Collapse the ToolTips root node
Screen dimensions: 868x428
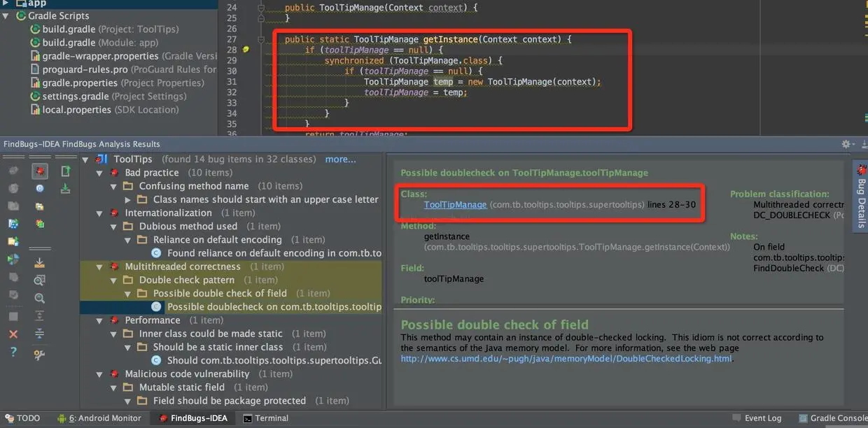click(85, 159)
